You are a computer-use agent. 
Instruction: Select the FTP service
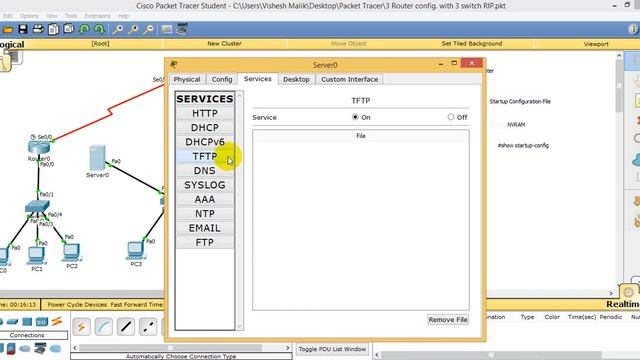pyautogui.click(x=205, y=242)
